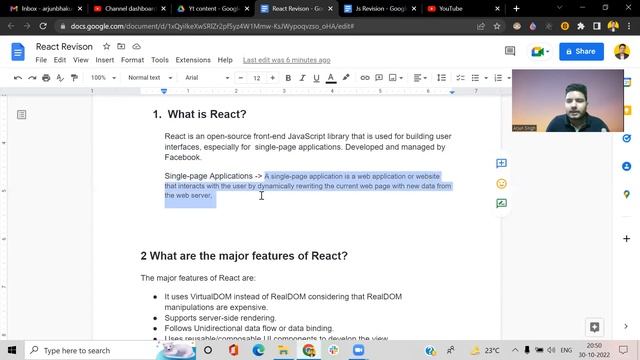Open the Format menu
The width and height of the screenshot is (640, 360).
pyautogui.click(x=132, y=60)
